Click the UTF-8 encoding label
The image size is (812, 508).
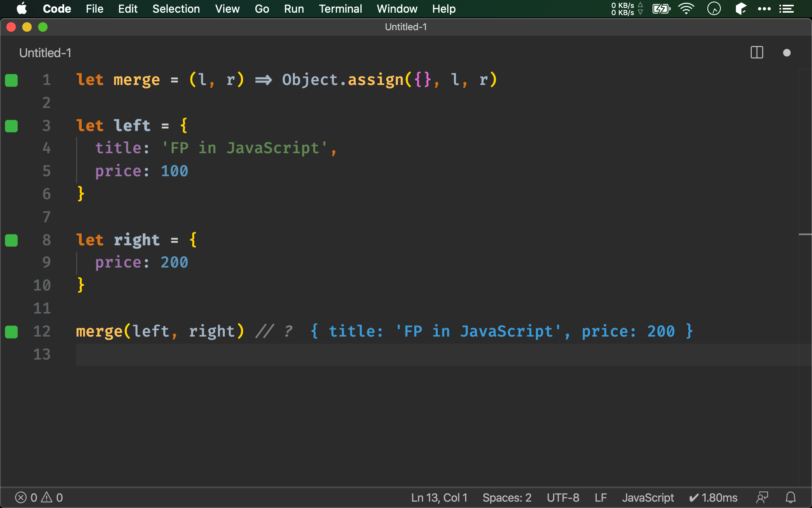point(563,497)
